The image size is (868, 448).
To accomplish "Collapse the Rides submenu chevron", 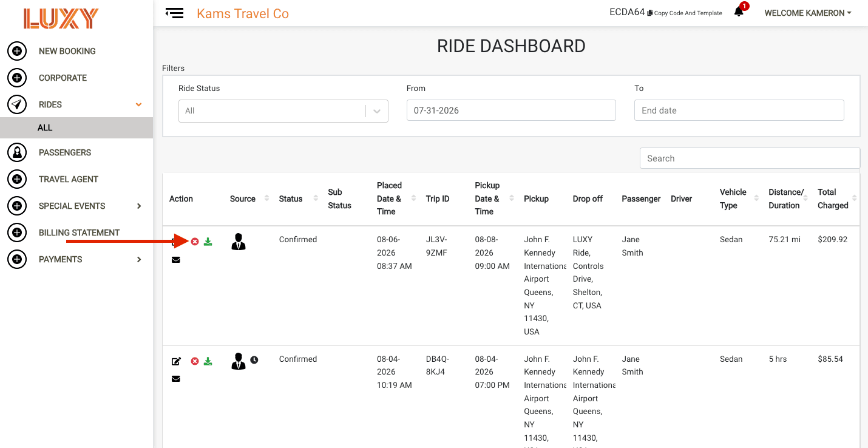I will coord(139,104).
